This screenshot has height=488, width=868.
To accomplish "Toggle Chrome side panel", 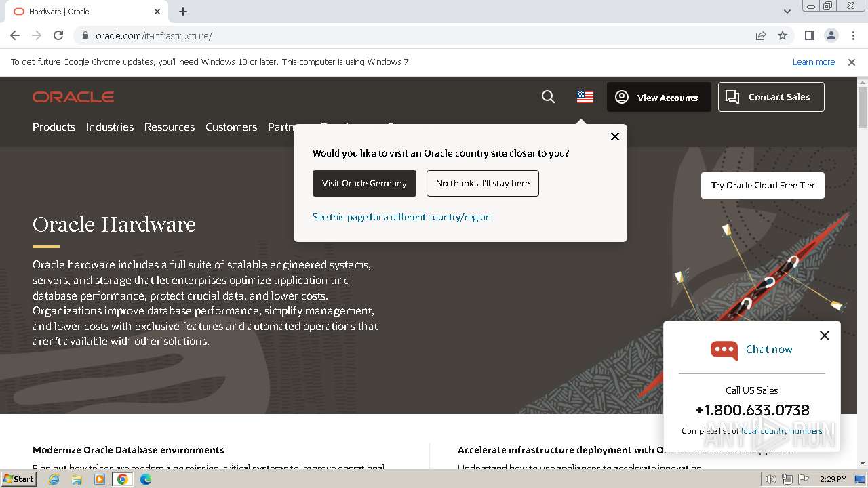I will (810, 35).
